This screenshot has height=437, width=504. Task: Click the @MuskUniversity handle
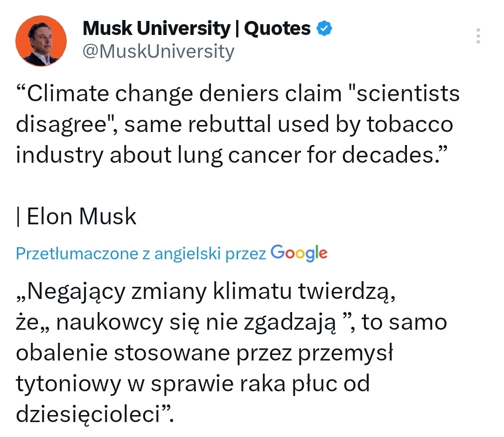pyautogui.click(x=158, y=52)
